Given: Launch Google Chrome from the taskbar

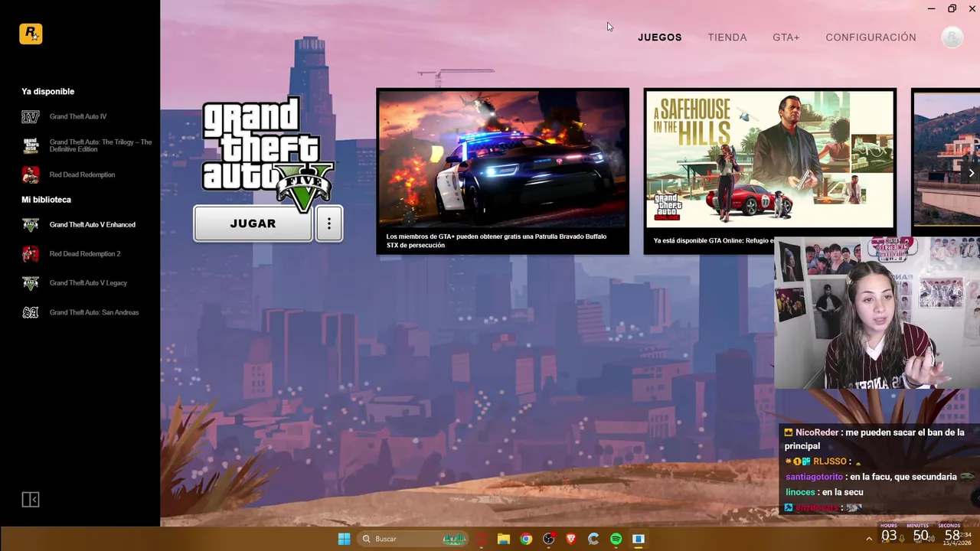Looking at the screenshot, I should click(526, 539).
